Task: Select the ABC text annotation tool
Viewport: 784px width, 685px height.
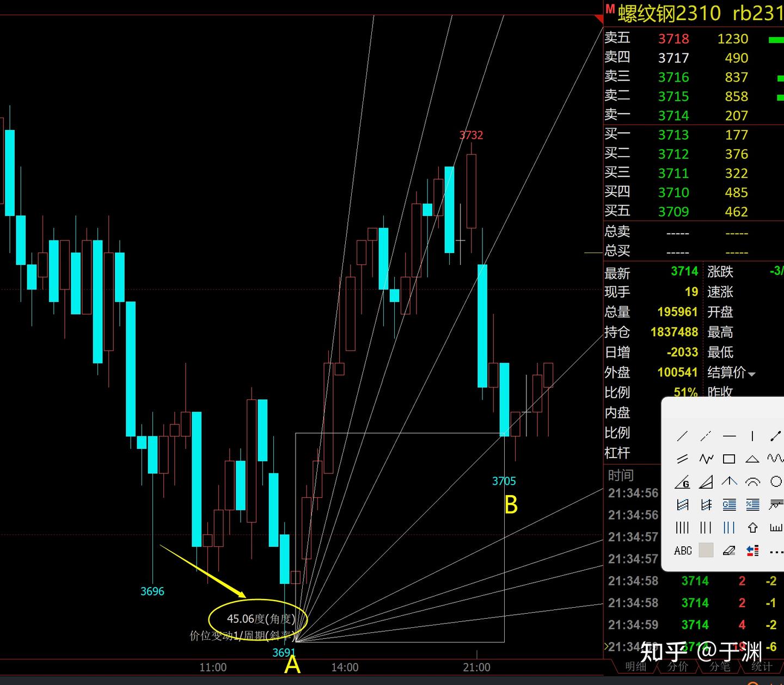Action: coord(683,551)
